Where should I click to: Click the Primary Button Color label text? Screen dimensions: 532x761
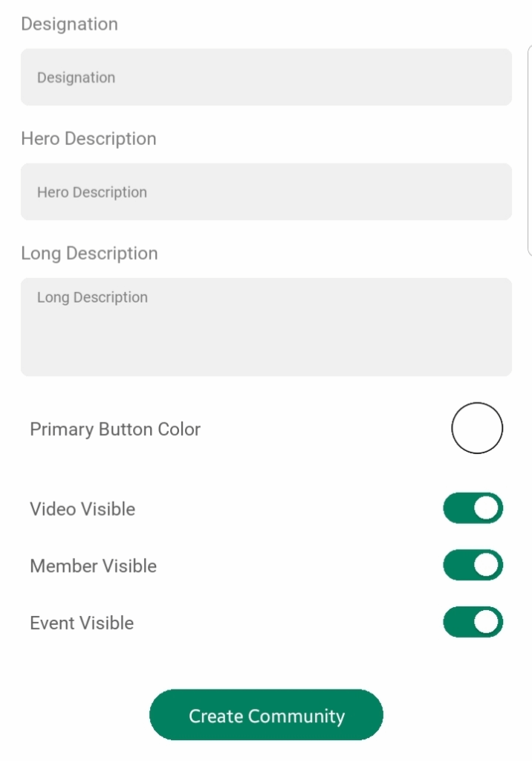[x=115, y=430]
